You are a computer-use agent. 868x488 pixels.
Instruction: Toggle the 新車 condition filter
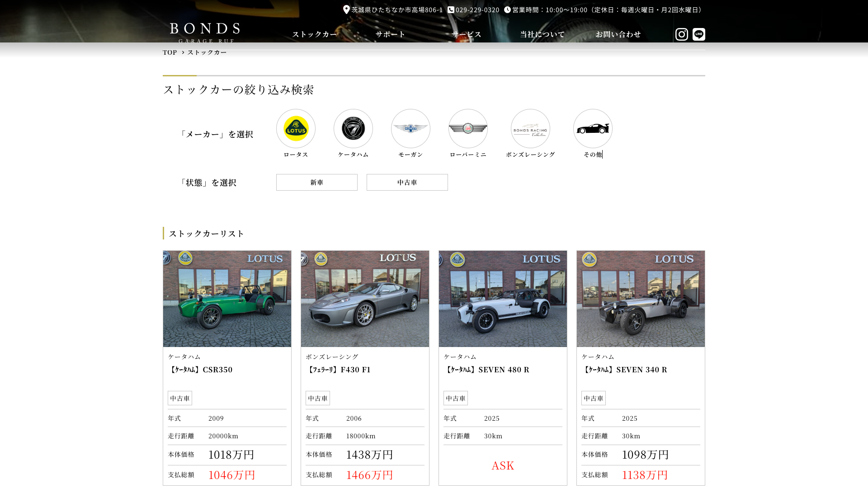point(316,182)
